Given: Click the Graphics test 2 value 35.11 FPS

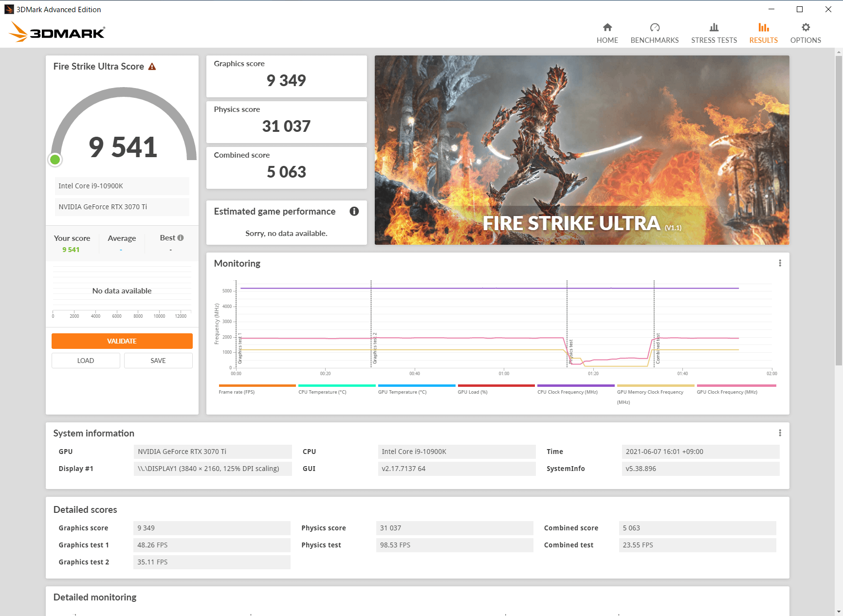Looking at the screenshot, I should coord(212,562).
